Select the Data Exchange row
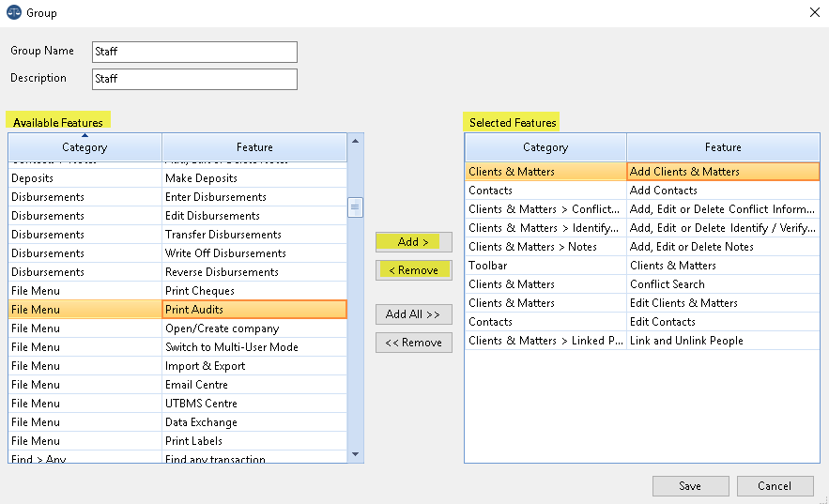The width and height of the screenshot is (829, 504). tap(177, 422)
